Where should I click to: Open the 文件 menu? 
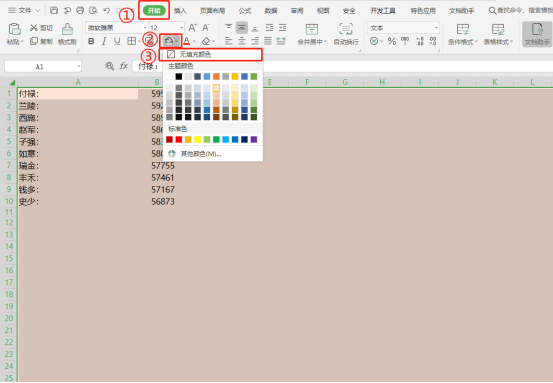(24, 10)
